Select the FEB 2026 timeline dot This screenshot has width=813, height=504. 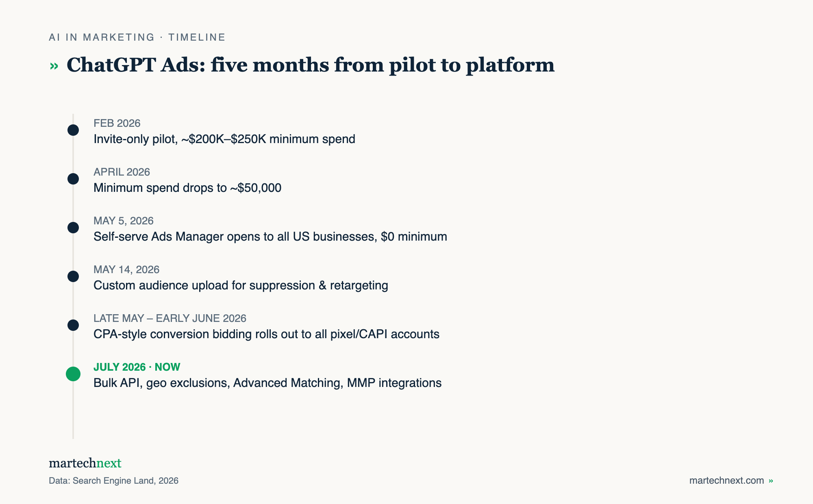pyautogui.click(x=73, y=130)
